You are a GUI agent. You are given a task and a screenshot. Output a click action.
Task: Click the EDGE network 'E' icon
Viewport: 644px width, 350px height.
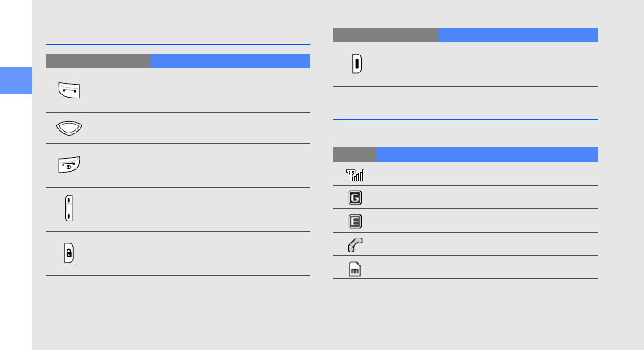point(355,221)
